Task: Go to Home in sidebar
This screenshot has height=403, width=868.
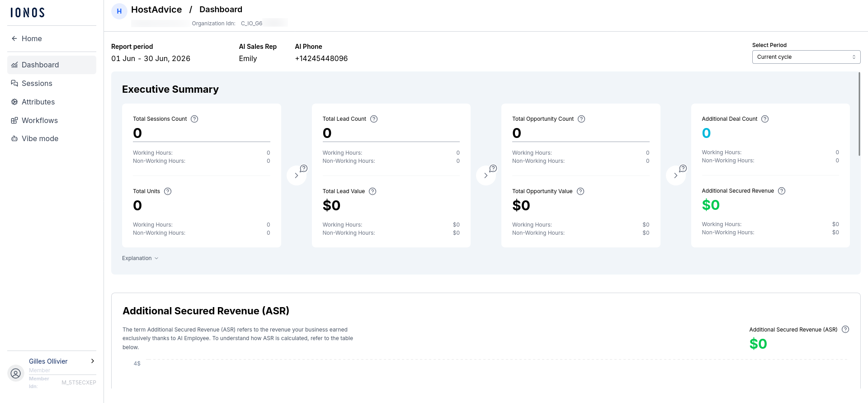Action: click(52, 38)
